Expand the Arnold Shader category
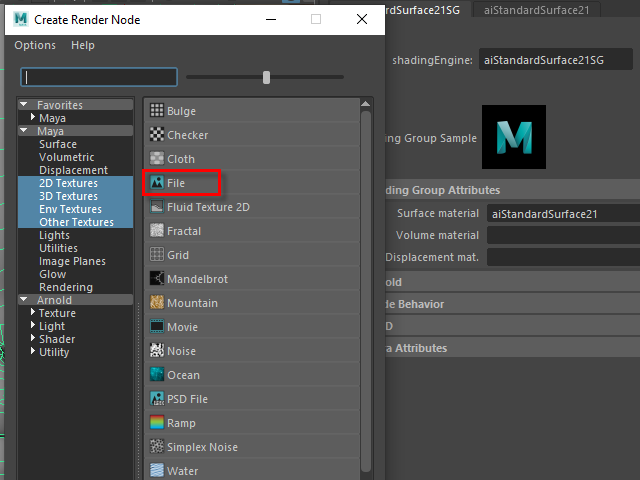The image size is (640, 480). 33,339
